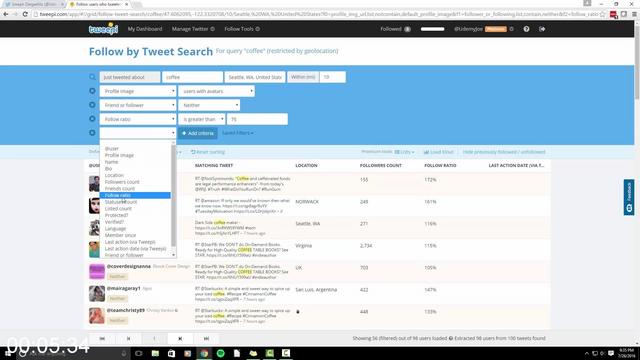
Task: Bookmark the page with the star icon
Action: pyautogui.click(x=602, y=14)
